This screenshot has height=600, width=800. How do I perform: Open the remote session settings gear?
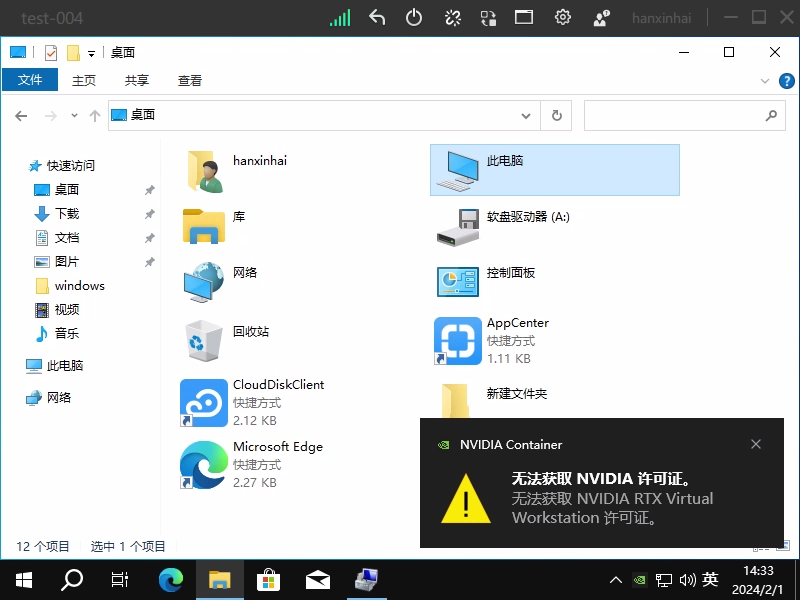[x=562, y=17]
